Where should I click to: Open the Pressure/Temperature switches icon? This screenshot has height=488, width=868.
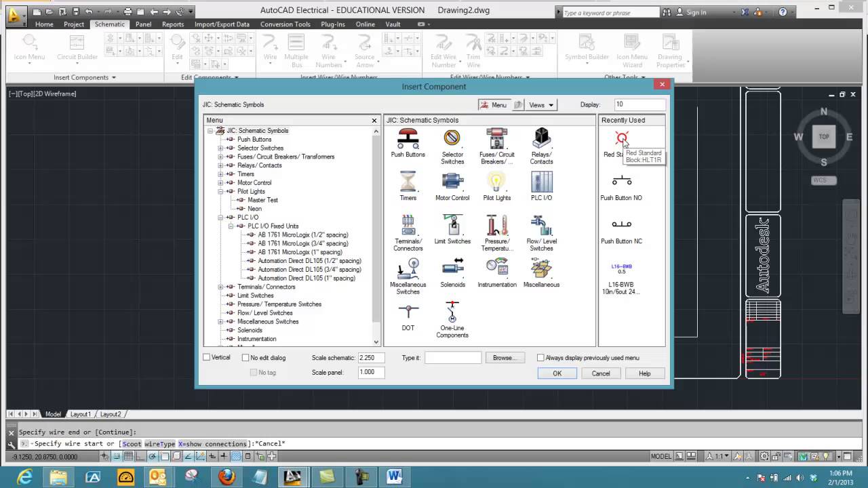click(497, 225)
